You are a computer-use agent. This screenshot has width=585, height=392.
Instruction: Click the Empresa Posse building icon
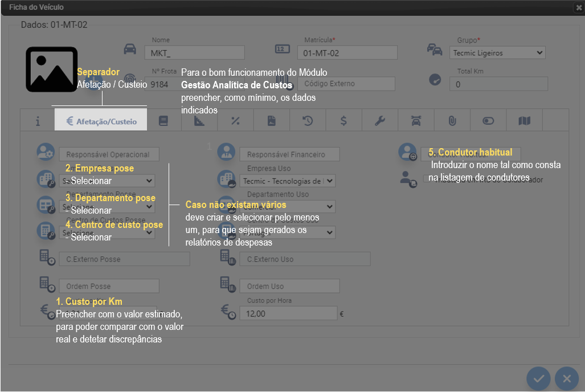pos(46,179)
